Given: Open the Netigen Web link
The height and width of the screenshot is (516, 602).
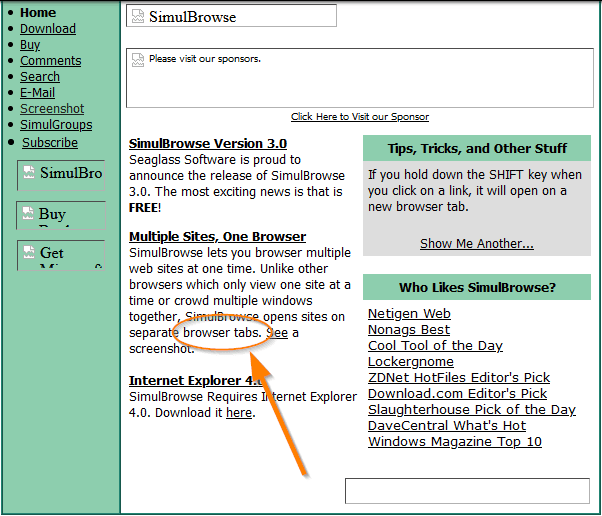Looking at the screenshot, I should click(409, 314).
